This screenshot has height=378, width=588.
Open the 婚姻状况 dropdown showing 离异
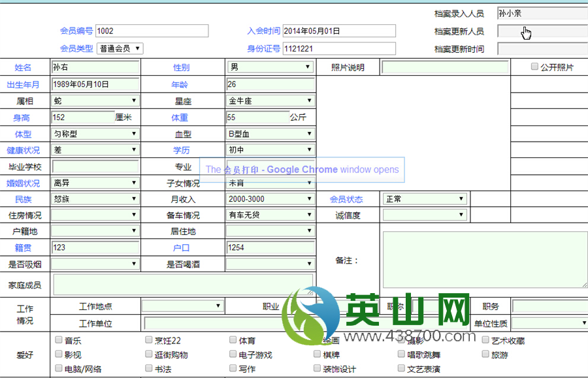click(x=95, y=183)
